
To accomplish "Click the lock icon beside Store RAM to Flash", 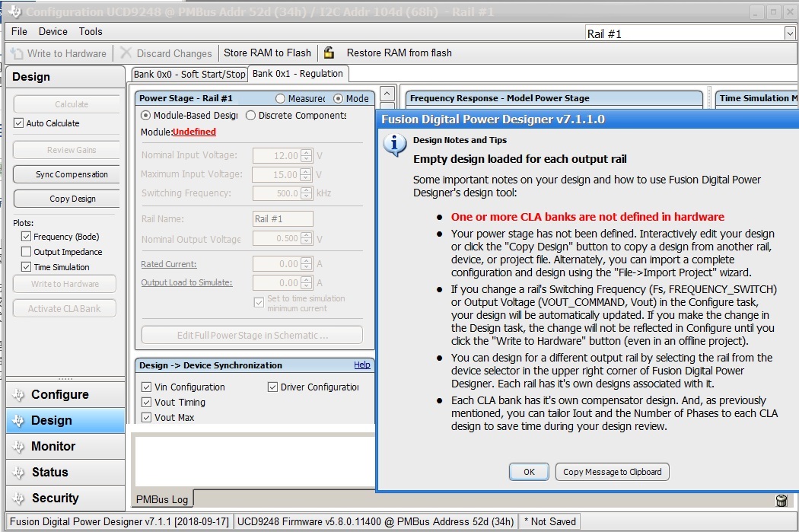I will pyautogui.click(x=329, y=53).
